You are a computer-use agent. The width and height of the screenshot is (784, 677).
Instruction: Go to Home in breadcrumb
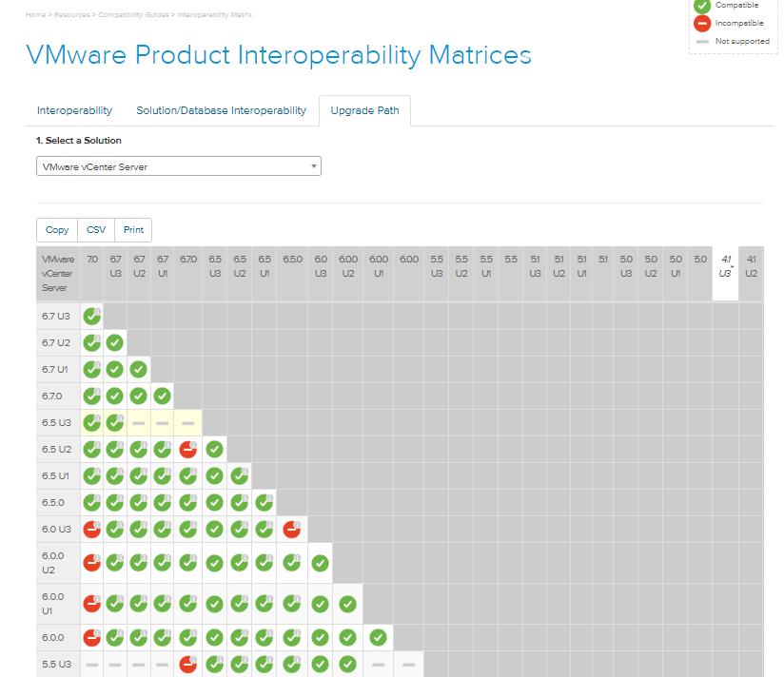35,14
